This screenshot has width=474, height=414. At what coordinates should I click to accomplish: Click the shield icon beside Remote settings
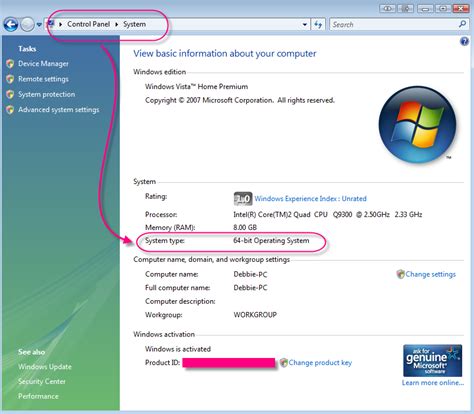[x=10, y=79]
